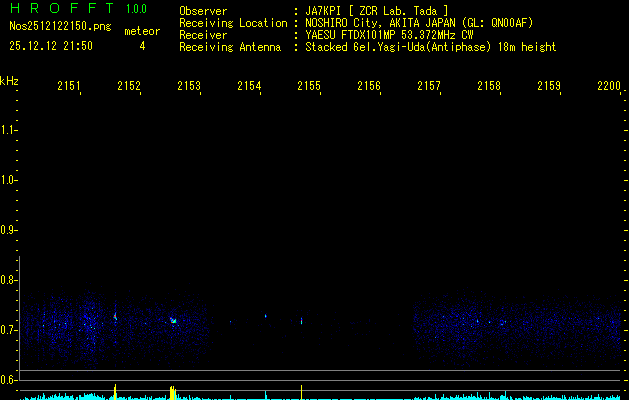Click the red meteor echo near 2152
Viewport: 629px width, 400px height.
(x=115, y=316)
